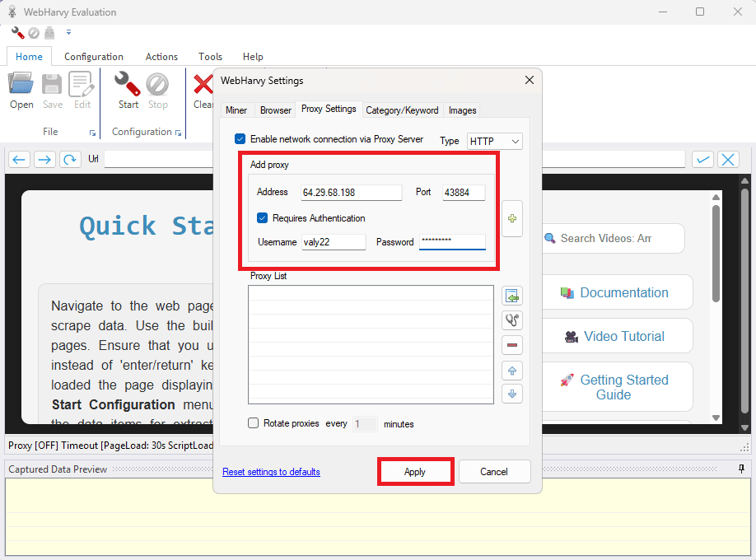Import proxies from file icon
The width and height of the screenshot is (756, 560).
coord(512,295)
